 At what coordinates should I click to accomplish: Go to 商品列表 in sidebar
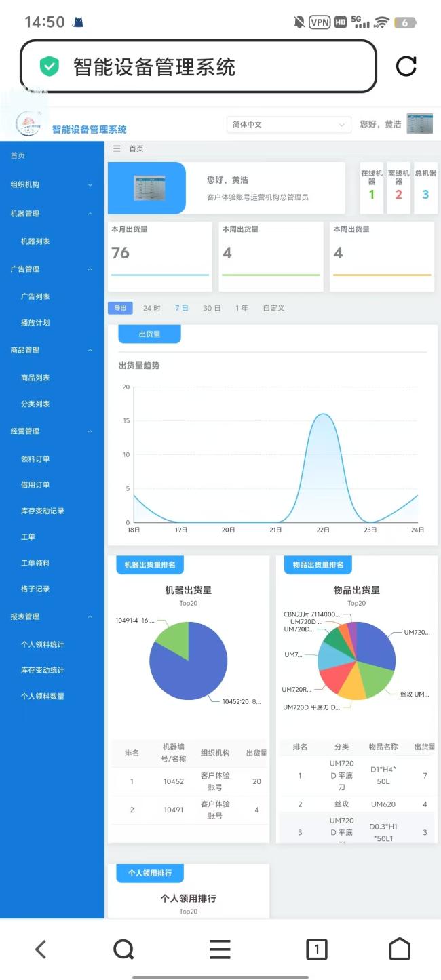35,378
